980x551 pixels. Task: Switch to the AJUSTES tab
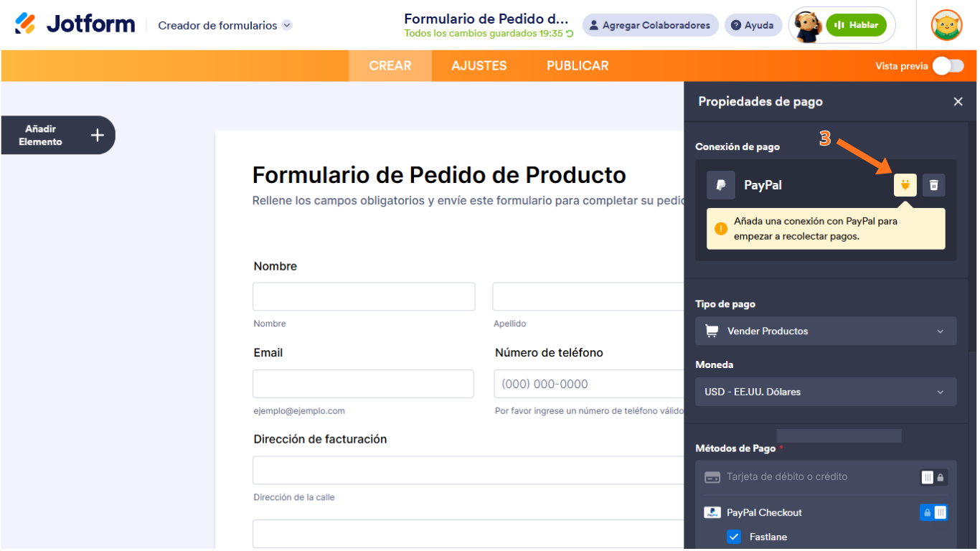pyautogui.click(x=479, y=65)
